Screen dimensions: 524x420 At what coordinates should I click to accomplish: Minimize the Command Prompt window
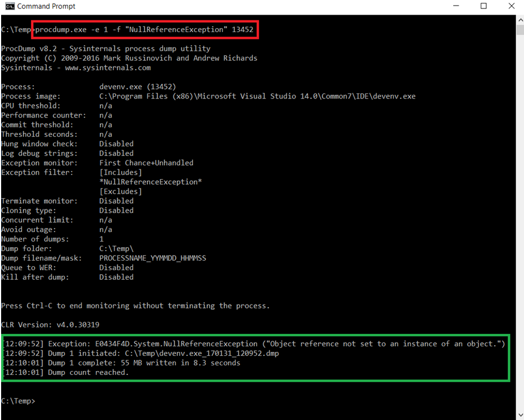pos(456,6)
